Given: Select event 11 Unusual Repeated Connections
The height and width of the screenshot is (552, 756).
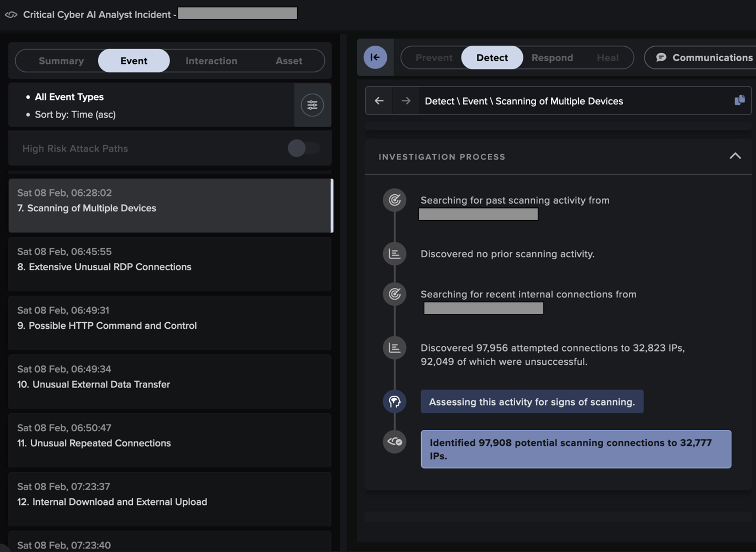Looking at the screenshot, I should [x=170, y=440].
